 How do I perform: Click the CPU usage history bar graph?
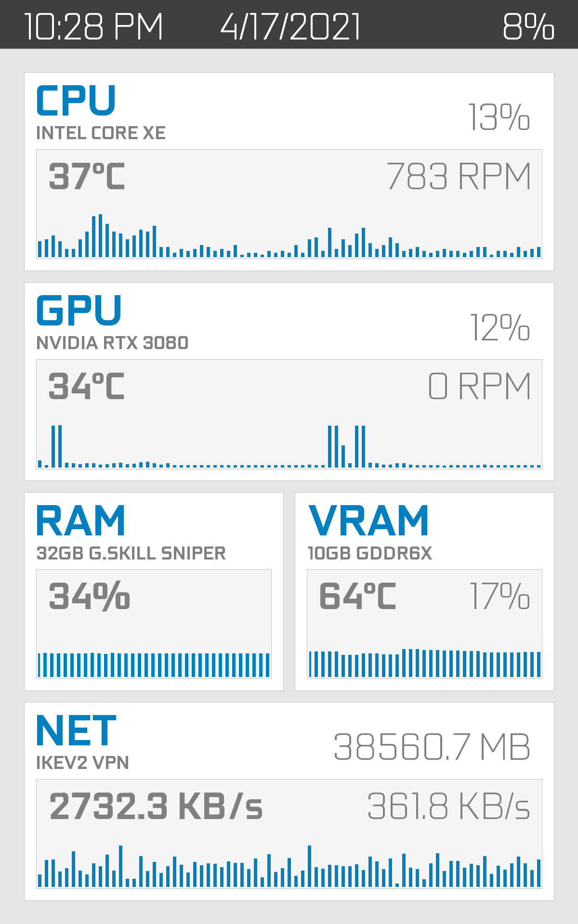(289, 237)
